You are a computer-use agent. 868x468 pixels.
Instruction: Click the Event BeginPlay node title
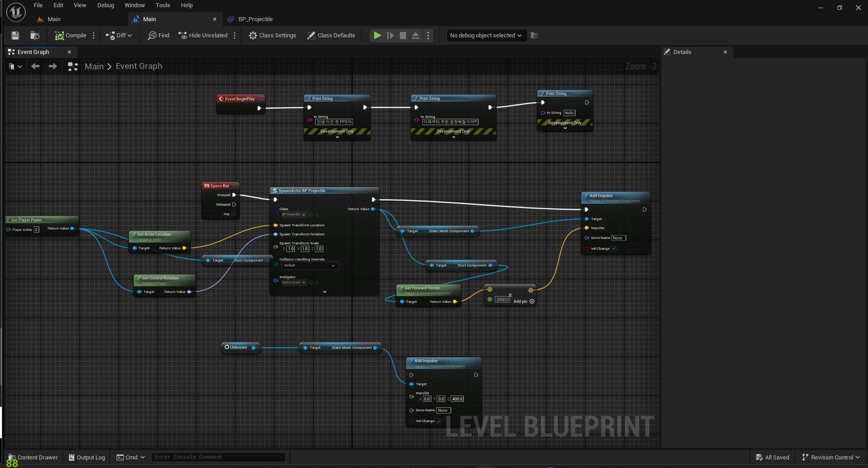pyautogui.click(x=240, y=99)
